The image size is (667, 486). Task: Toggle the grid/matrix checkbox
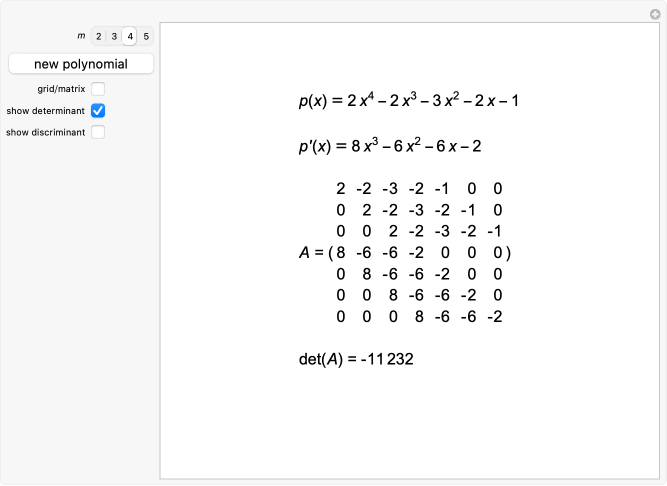pos(98,89)
